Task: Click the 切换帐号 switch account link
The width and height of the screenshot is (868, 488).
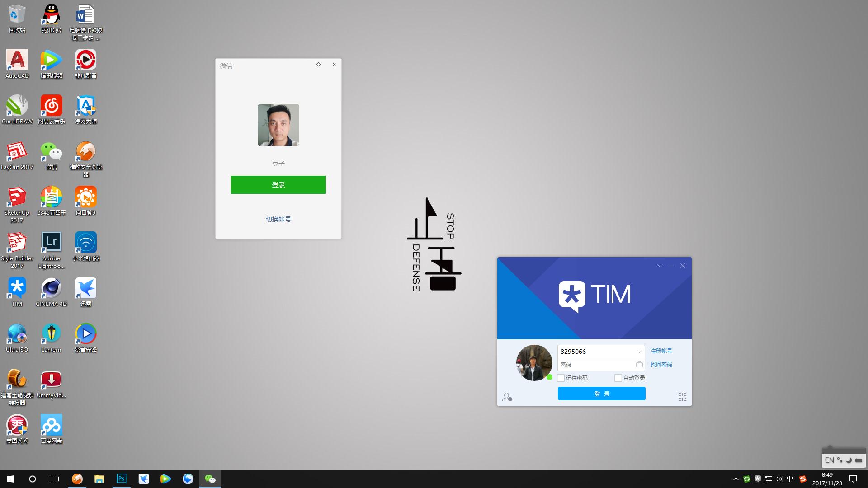Action: pos(278,219)
